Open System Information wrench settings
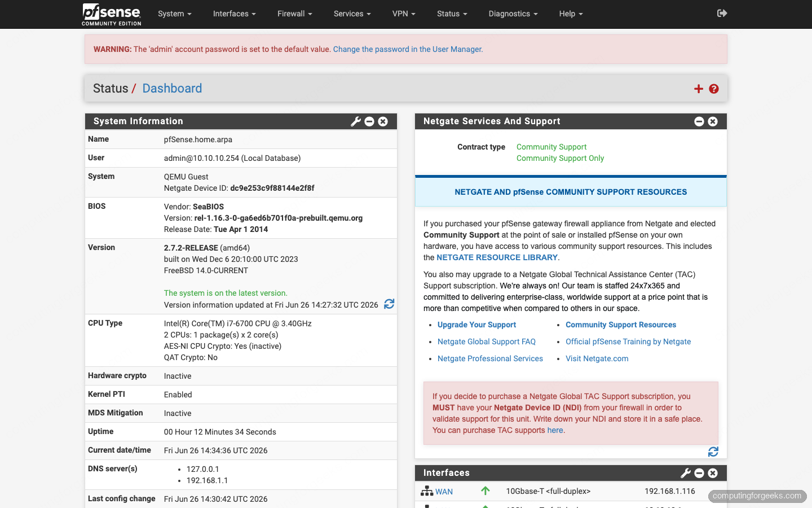 pyautogui.click(x=356, y=121)
